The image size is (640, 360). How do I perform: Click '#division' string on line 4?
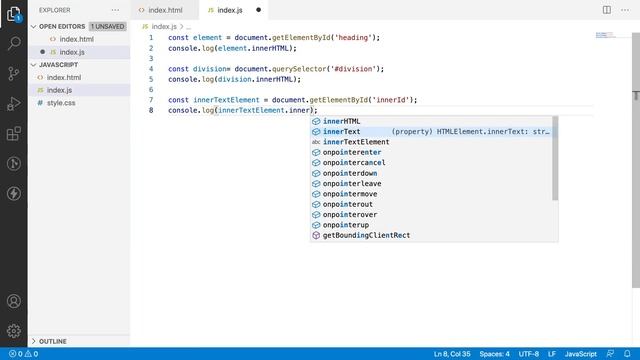click(353, 69)
